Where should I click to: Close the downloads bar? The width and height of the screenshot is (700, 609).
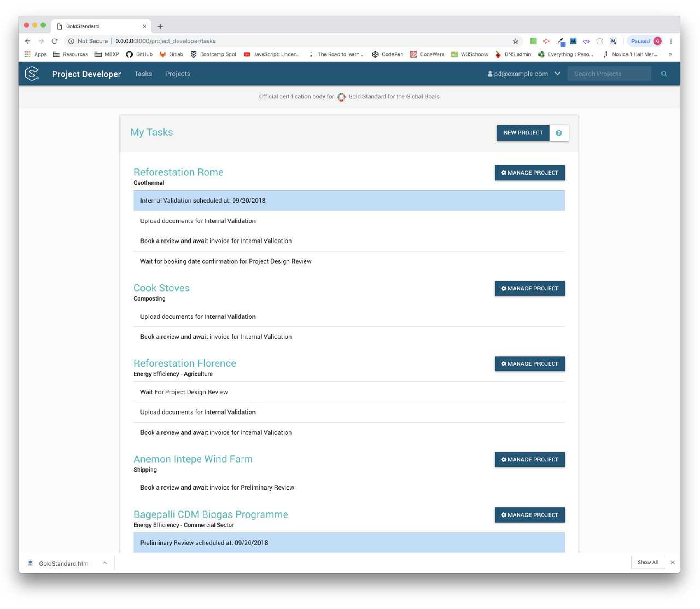pos(673,563)
